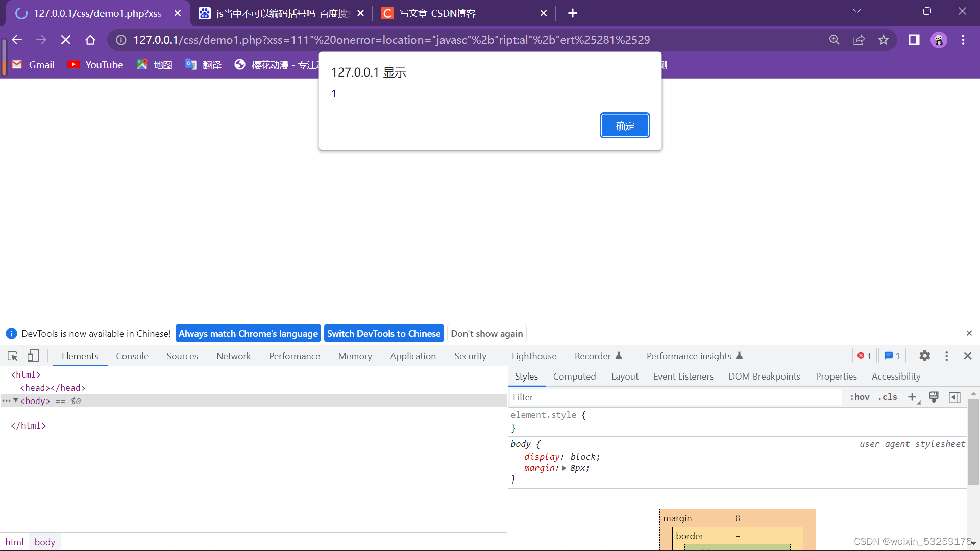The width and height of the screenshot is (980, 551).
Task: Toggle the .cls class editor
Action: (x=888, y=397)
